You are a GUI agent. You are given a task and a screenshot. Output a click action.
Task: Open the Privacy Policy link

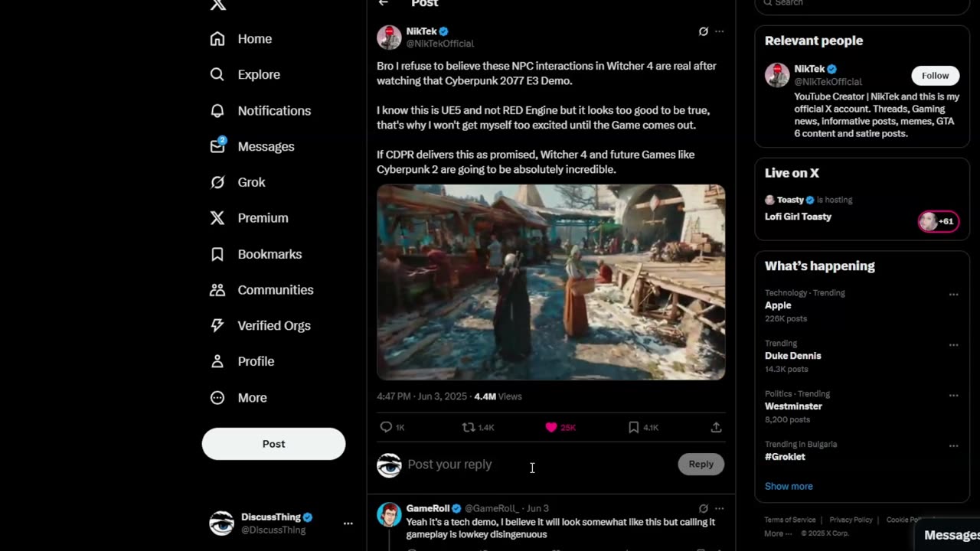click(851, 520)
